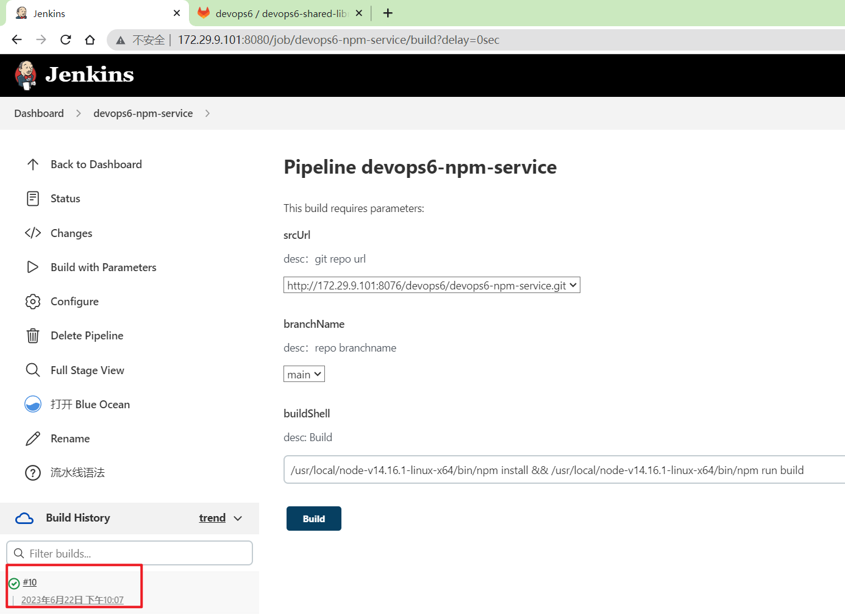Click the build #10 timestamp link
Image resolution: width=845 pixels, height=616 pixels.
coord(73,600)
